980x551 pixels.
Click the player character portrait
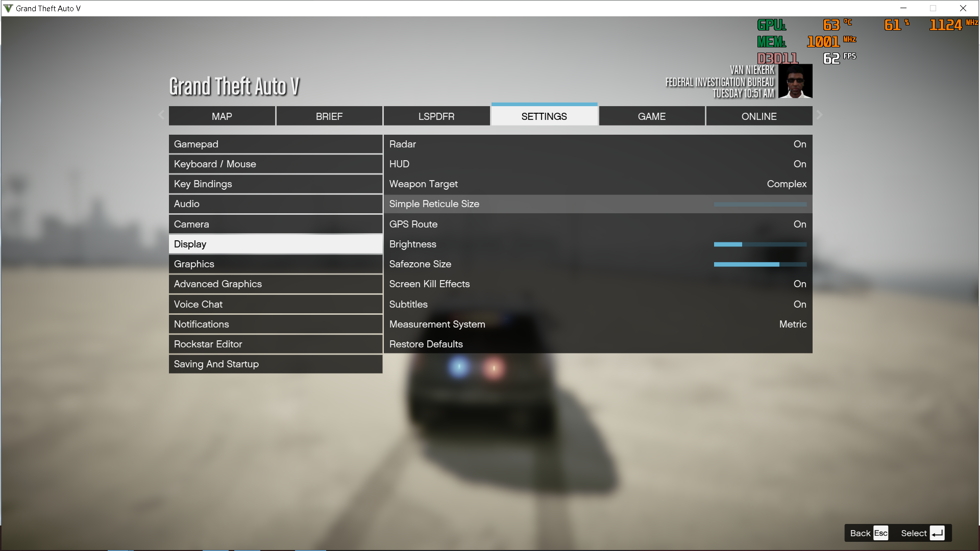pyautogui.click(x=795, y=81)
